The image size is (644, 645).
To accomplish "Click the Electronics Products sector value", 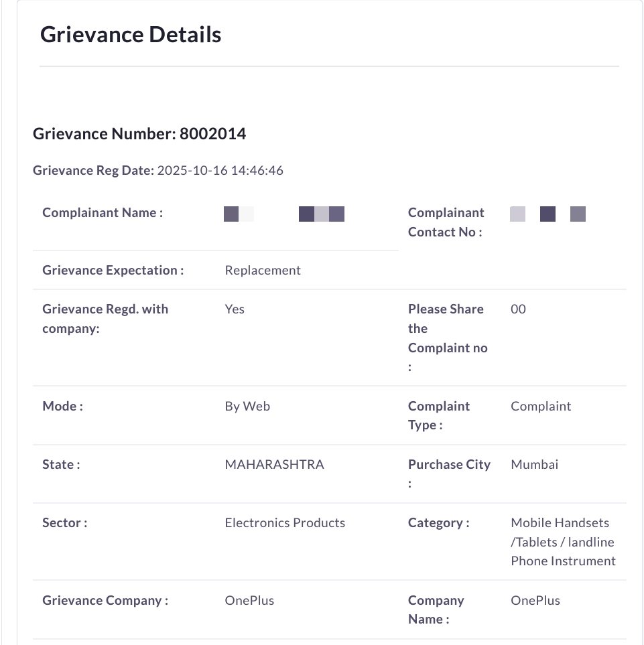I will coord(285,522).
